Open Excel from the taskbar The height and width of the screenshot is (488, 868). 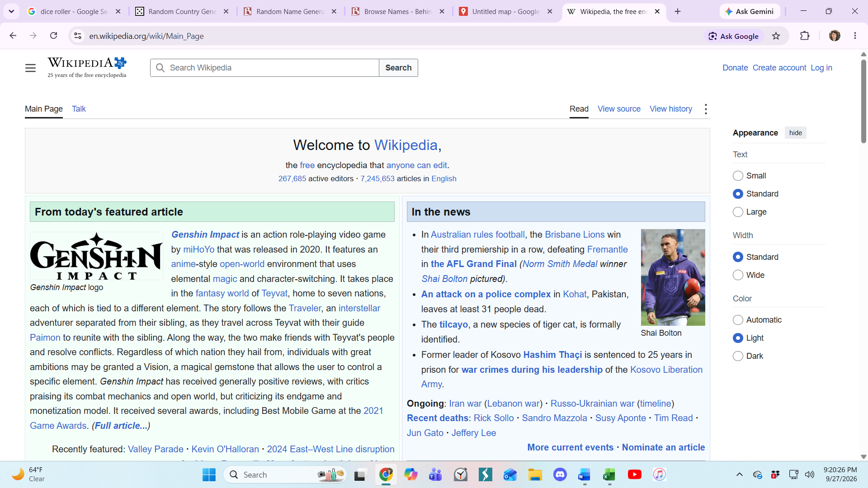(609, 474)
